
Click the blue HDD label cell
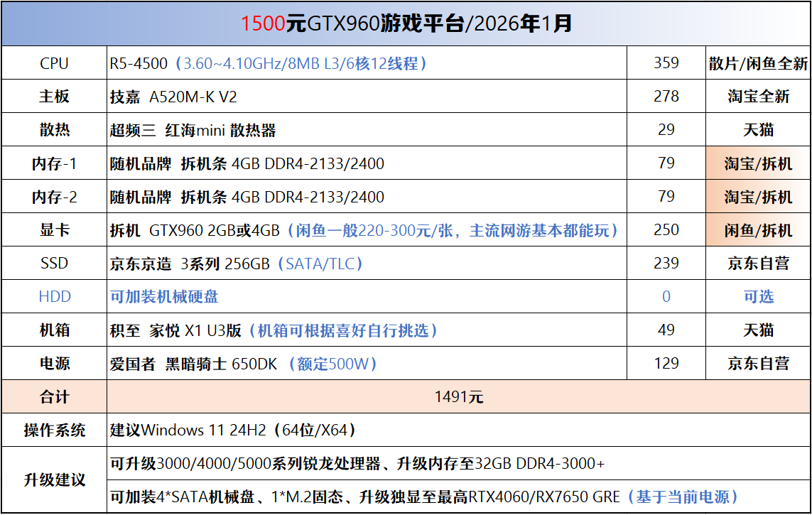pos(55,296)
